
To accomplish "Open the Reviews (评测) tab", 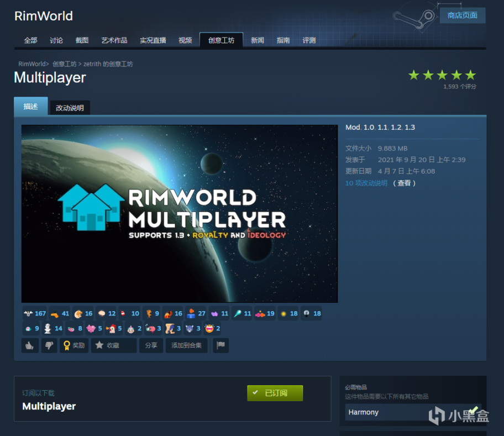I will coord(309,40).
